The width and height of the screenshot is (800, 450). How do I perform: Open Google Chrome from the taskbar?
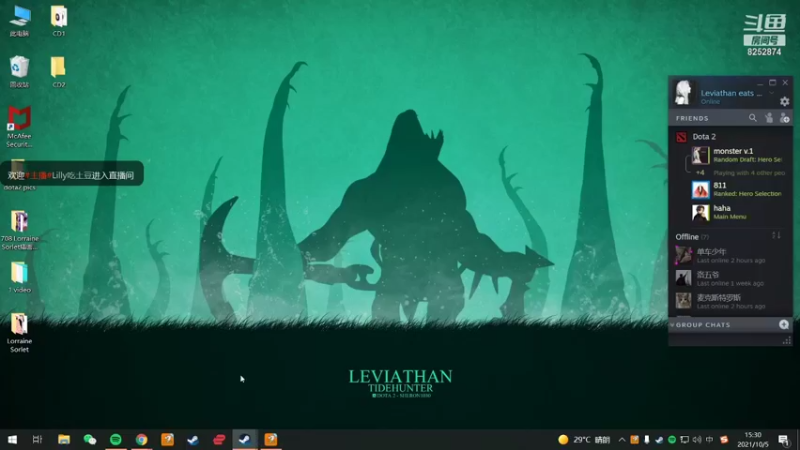[x=141, y=439]
